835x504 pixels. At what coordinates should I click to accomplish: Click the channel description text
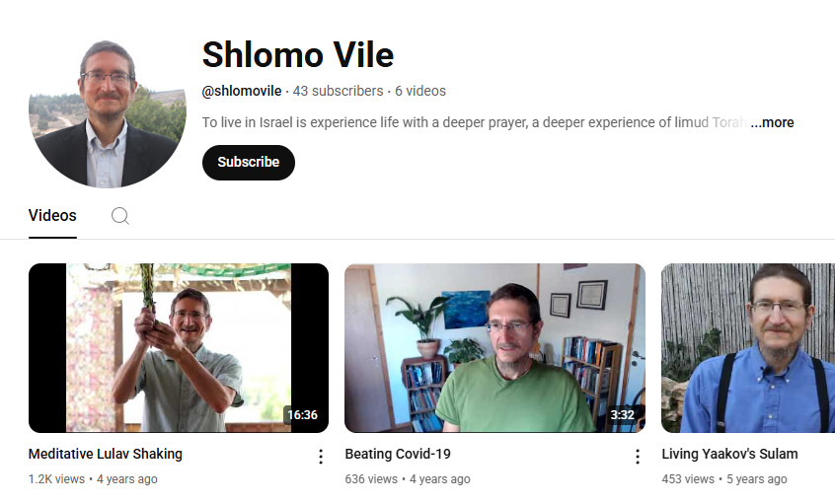pyautogui.click(x=474, y=122)
